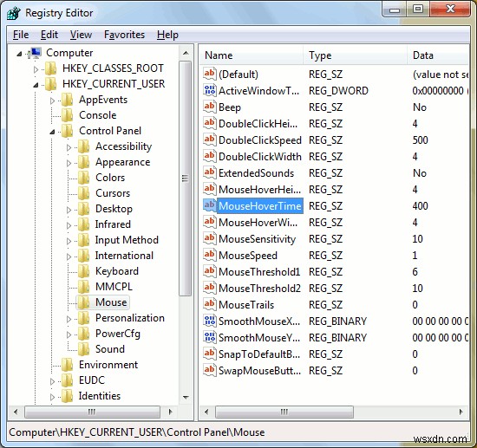
Task: Click the SwapMouseButt... value icon
Action: (210, 370)
